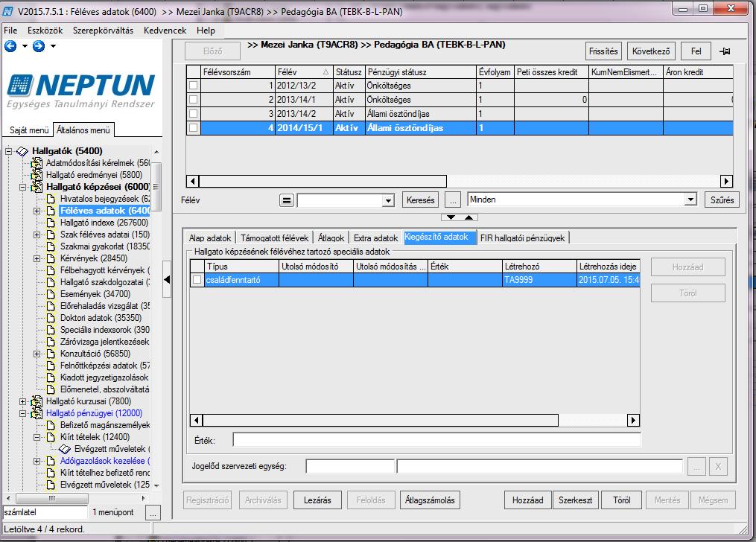The image size is (756, 542).
Task: Click the down triangle panel splitter
Action: tap(451, 217)
